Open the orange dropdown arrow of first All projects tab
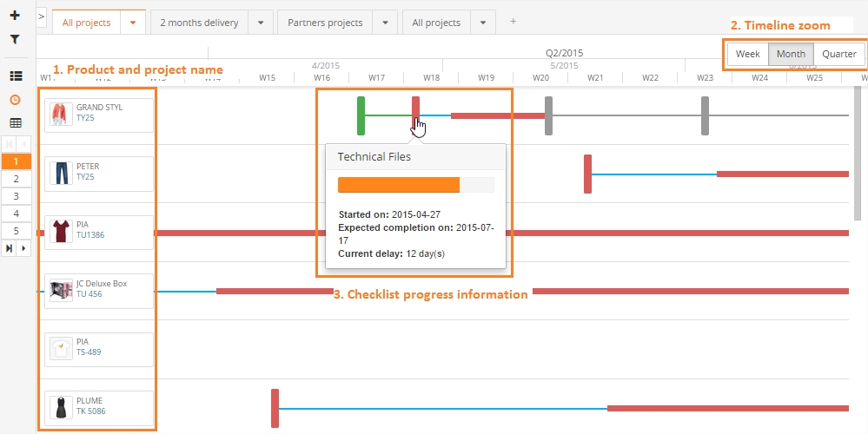 point(133,23)
